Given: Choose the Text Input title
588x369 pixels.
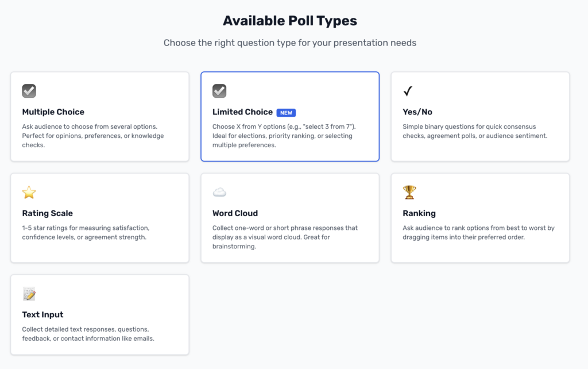Looking at the screenshot, I should pos(43,314).
